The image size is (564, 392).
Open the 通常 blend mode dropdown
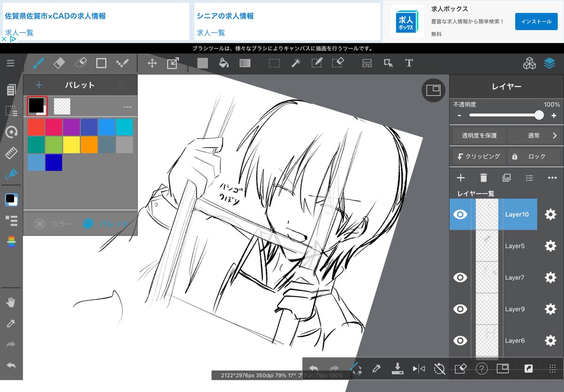click(534, 135)
